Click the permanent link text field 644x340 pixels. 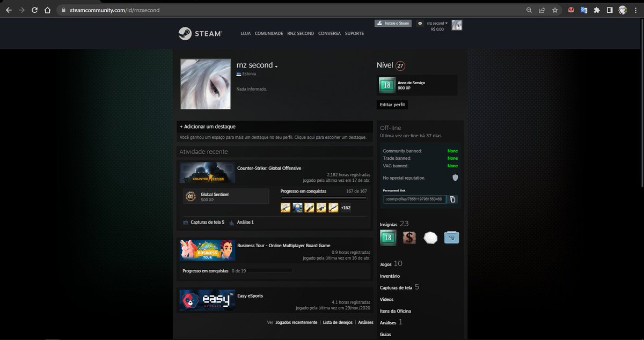(414, 199)
